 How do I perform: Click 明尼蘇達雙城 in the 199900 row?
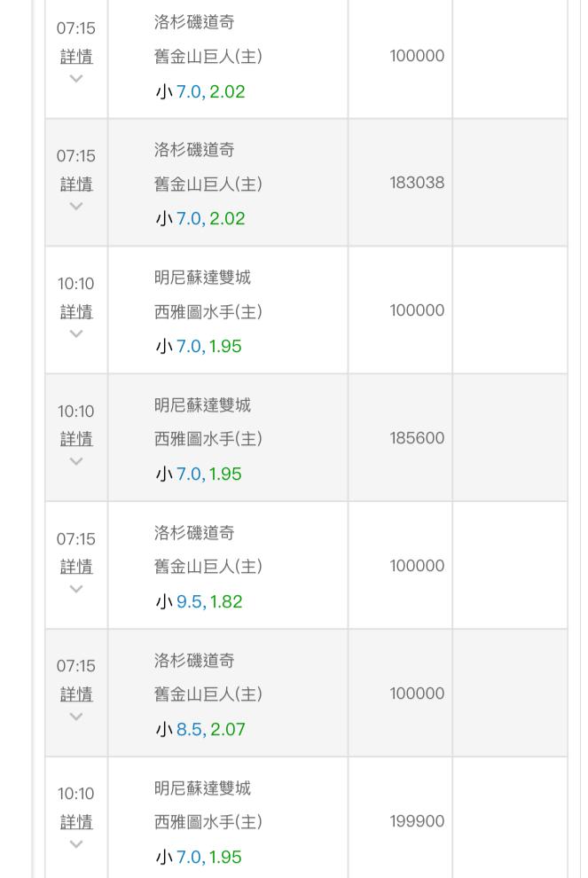point(203,788)
